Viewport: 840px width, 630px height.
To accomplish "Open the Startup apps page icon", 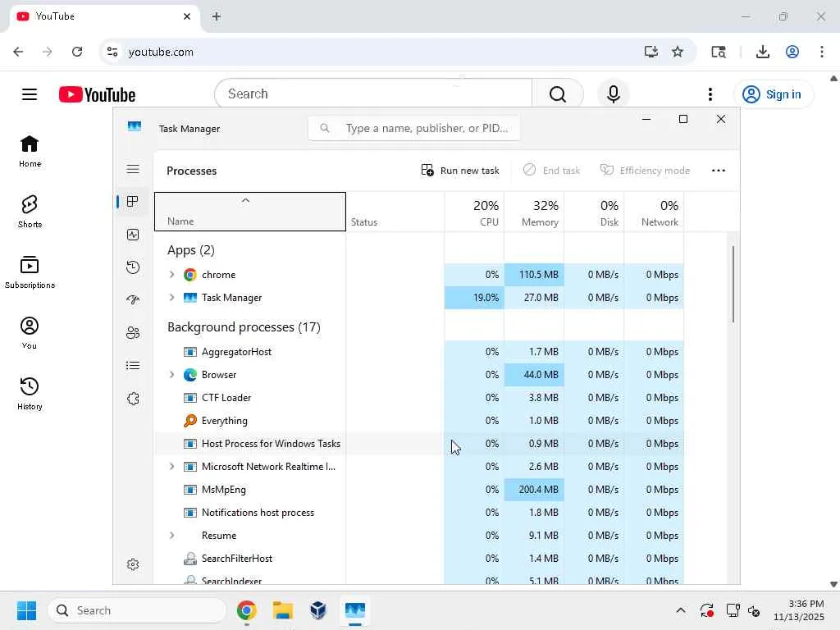I will pyautogui.click(x=133, y=300).
